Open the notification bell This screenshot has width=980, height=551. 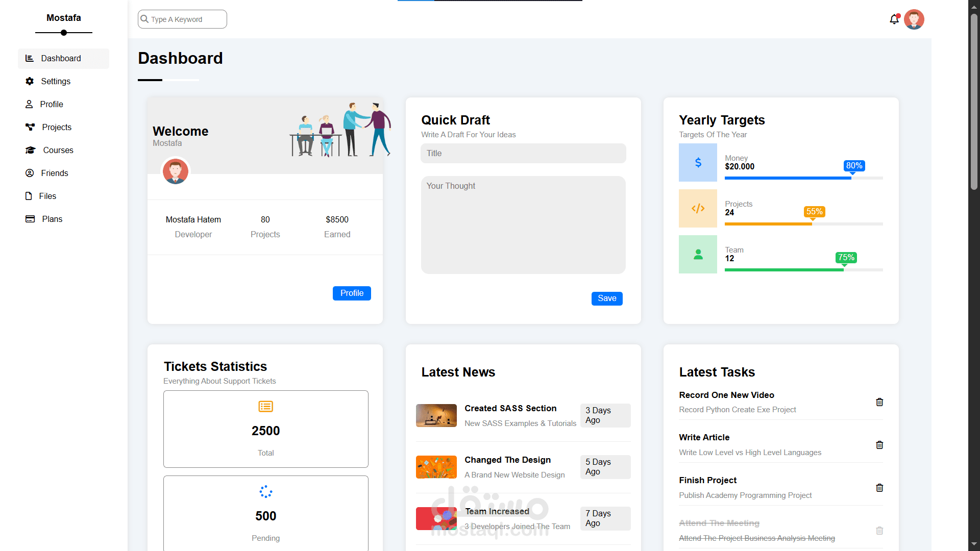[x=894, y=19]
